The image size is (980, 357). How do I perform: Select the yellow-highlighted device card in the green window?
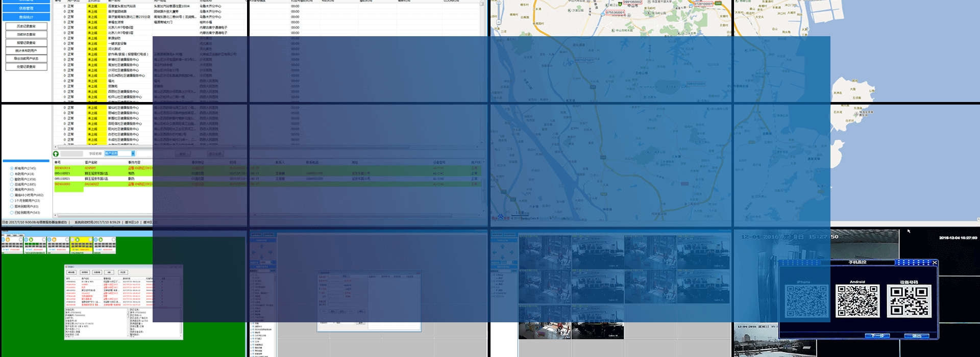[x=82, y=245]
